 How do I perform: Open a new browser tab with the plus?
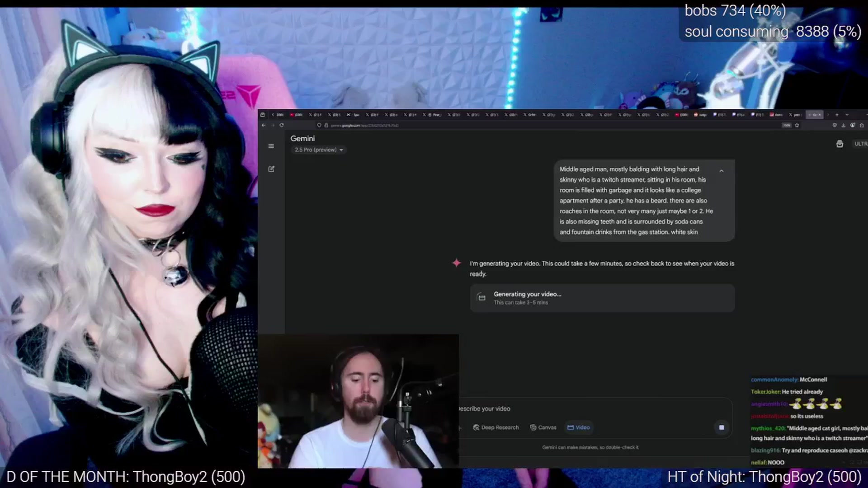[x=837, y=115]
